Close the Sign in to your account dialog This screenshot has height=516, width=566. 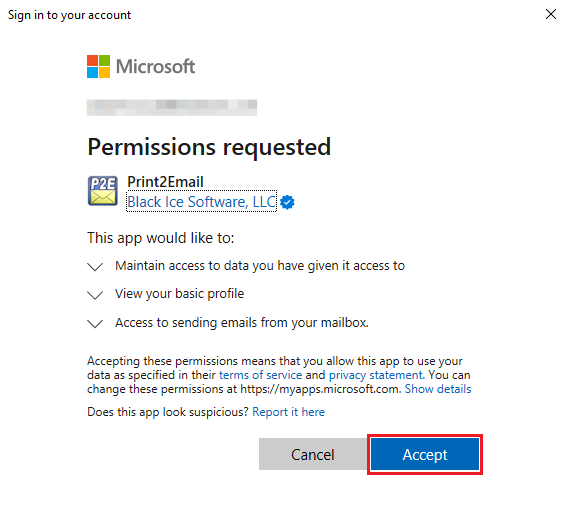pos(551,14)
